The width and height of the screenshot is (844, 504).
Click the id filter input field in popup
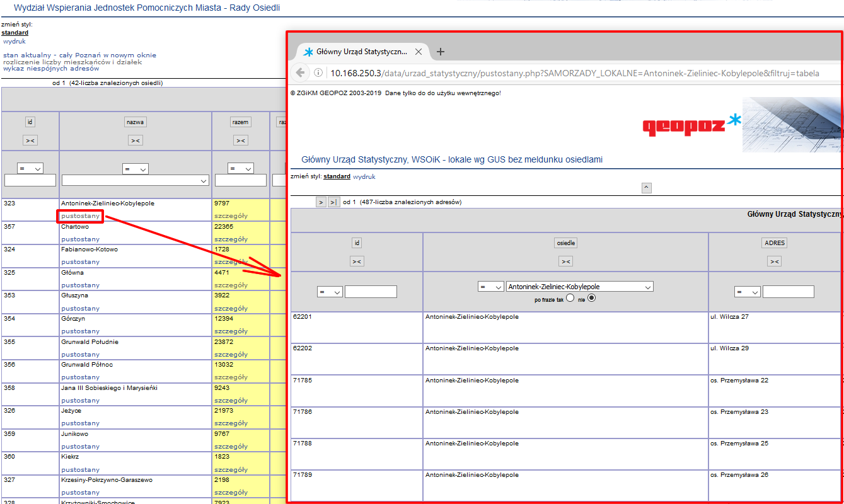pyautogui.click(x=371, y=292)
